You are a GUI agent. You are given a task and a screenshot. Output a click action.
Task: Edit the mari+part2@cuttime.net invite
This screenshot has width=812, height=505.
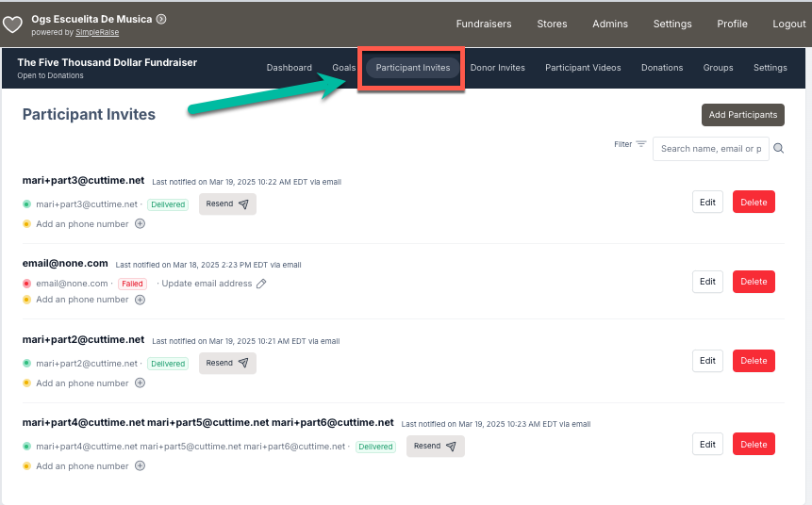[x=707, y=361]
